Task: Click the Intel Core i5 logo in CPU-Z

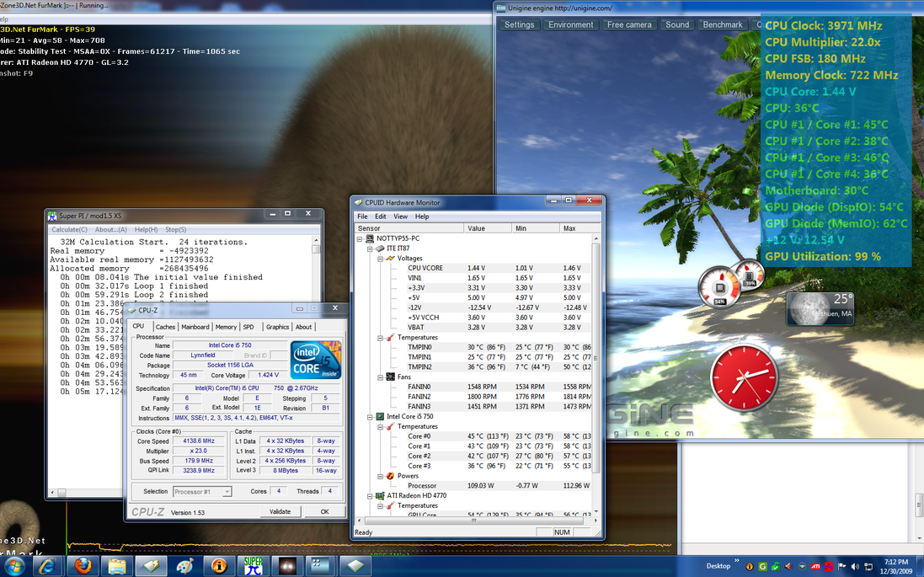Action: pos(316,361)
